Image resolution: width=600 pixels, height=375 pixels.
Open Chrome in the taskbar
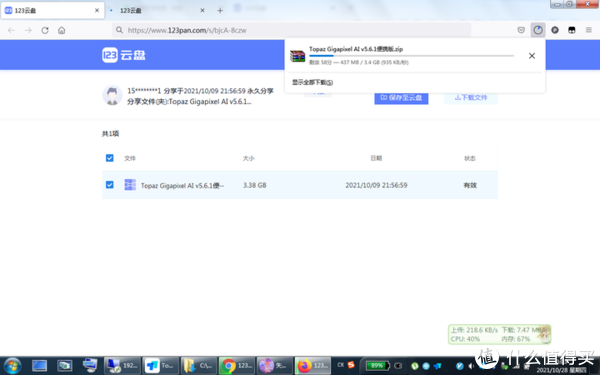(236, 366)
